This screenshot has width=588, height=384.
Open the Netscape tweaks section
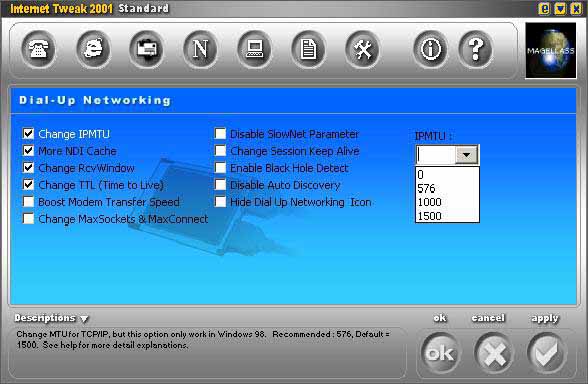[x=200, y=49]
